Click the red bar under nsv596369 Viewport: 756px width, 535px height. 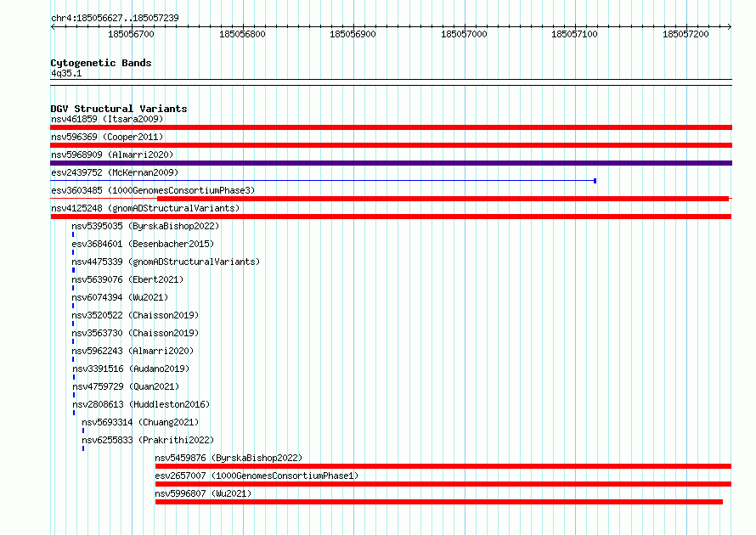(x=391, y=145)
